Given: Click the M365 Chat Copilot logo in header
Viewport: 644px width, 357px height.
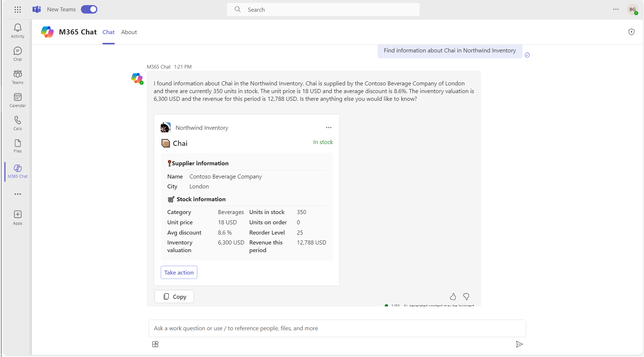Looking at the screenshot, I should click(48, 32).
